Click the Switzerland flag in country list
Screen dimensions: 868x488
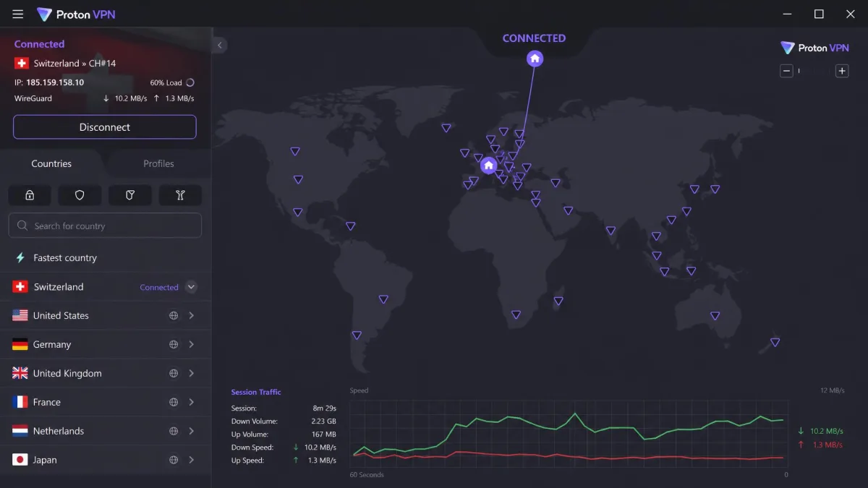pos(20,287)
